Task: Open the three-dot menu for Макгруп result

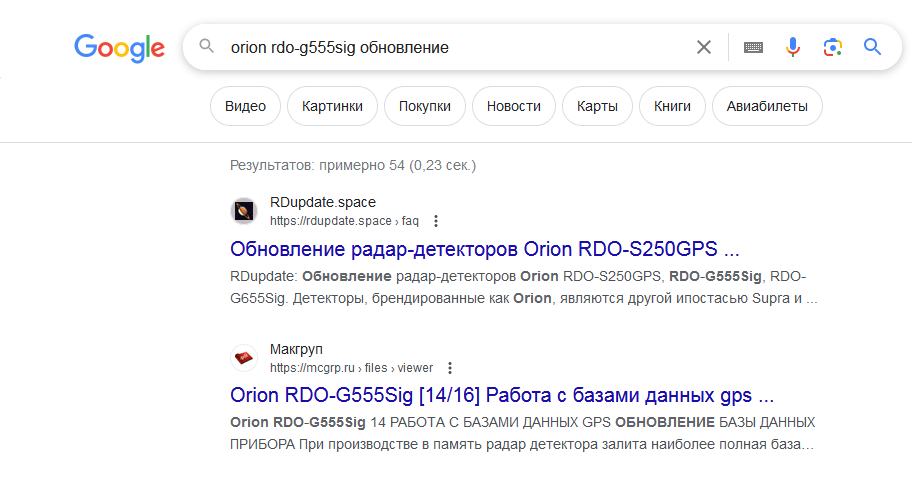Action: (x=450, y=368)
